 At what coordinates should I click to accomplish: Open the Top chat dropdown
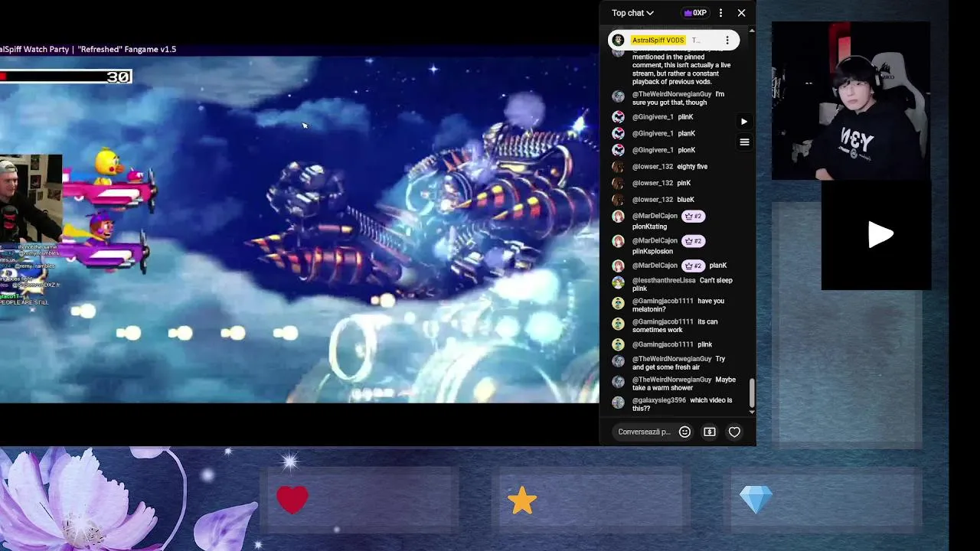pyautogui.click(x=632, y=13)
